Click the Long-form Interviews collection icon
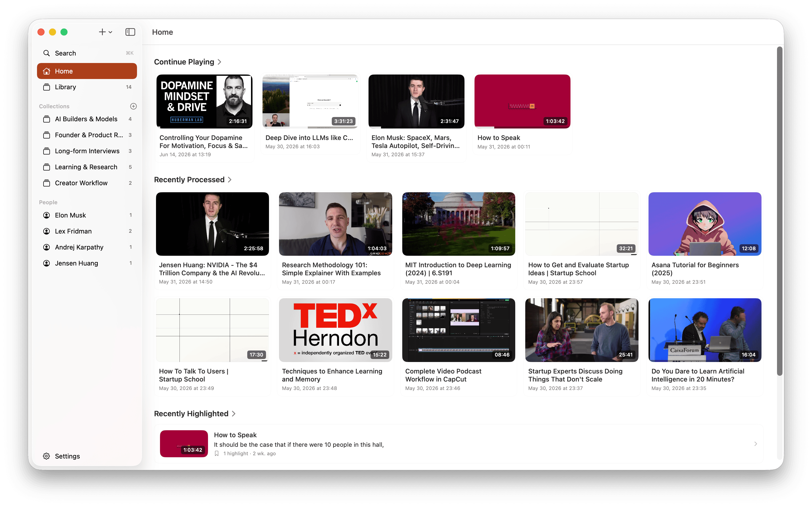Image resolution: width=812 pixels, height=507 pixels. pyautogui.click(x=46, y=151)
